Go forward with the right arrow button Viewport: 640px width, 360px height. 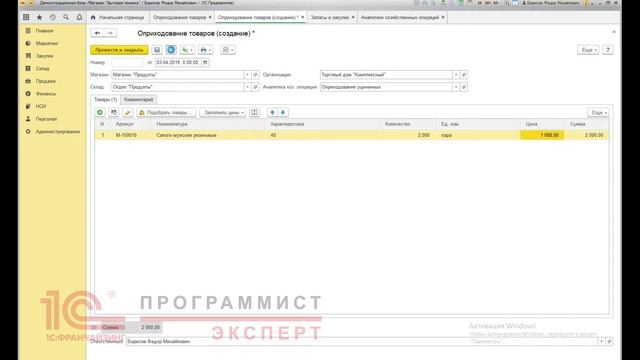(x=110, y=33)
